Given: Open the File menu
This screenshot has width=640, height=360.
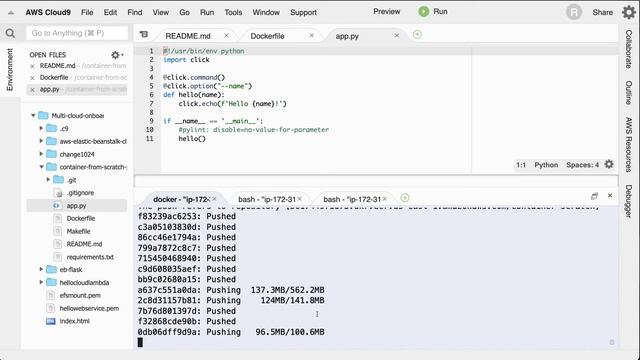Looking at the screenshot, I should 87,12.
